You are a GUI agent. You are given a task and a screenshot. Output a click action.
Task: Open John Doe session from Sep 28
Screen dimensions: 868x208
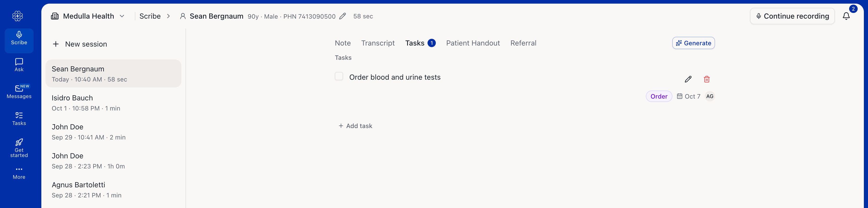113,161
